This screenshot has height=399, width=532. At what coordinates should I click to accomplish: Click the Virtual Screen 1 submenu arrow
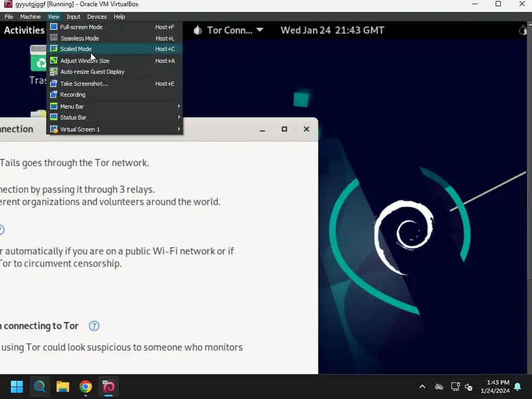tap(179, 129)
